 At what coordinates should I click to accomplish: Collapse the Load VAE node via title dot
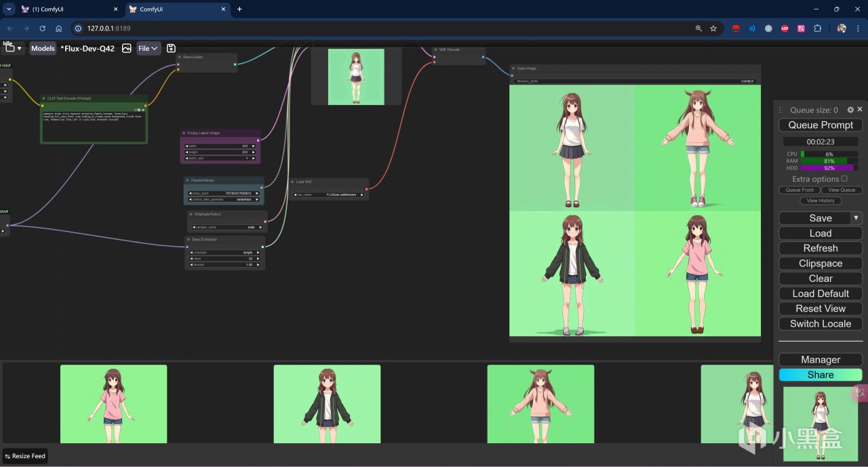pyautogui.click(x=292, y=182)
